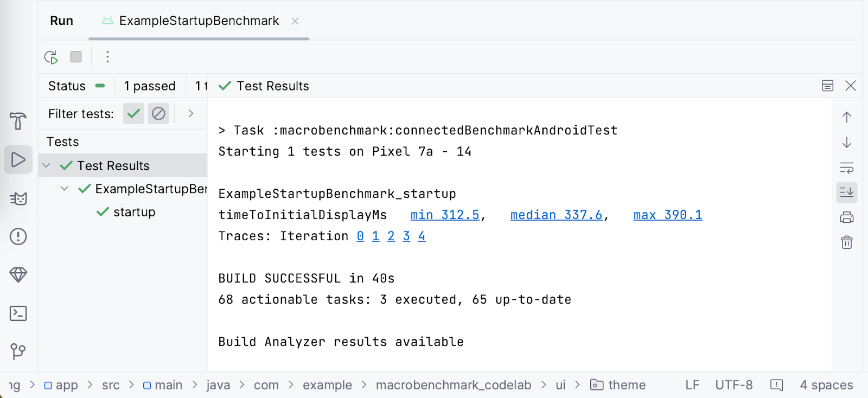Toggle the show ignored tests filter
The image size is (868, 398).
(x=158, y=114)
